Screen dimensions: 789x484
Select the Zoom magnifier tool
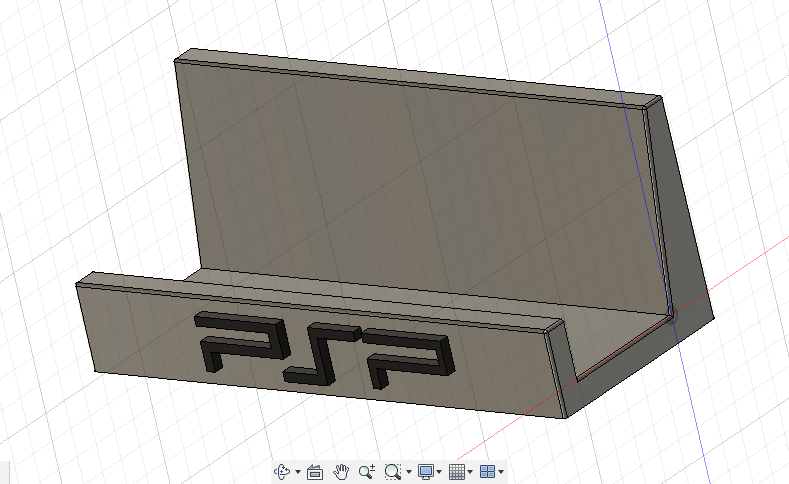point(366,471)
